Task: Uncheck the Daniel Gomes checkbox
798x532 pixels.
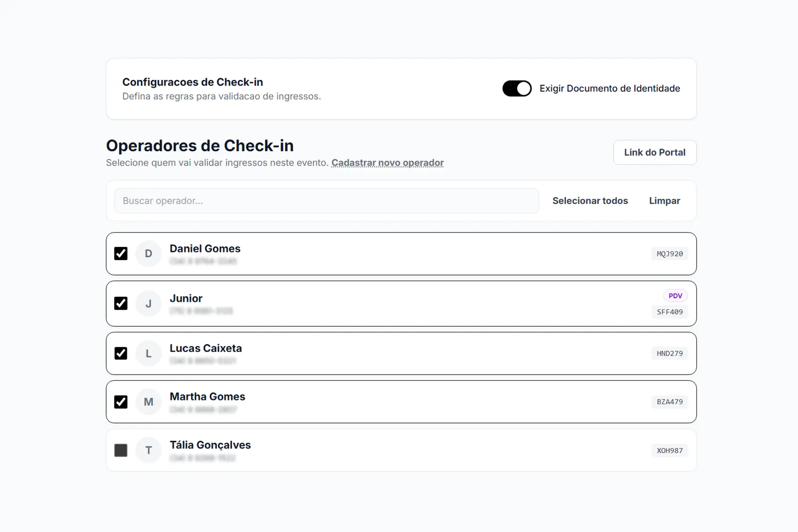Action: [121, 254]
